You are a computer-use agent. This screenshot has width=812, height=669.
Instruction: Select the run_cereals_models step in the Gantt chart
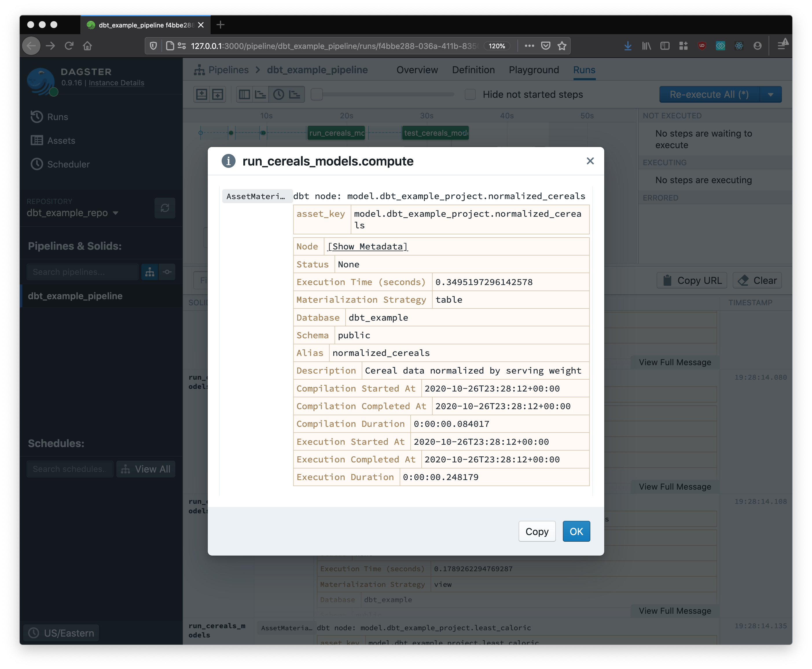[x=337, y=133]
